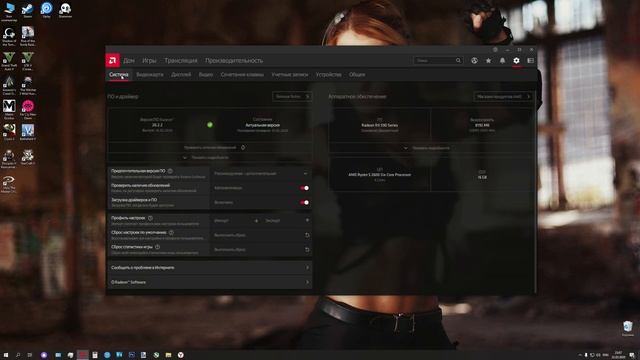Viewport: 640px width, 360px height.
Task: Toggle the sidebar panel layout icon
Action: coord(530,60)
